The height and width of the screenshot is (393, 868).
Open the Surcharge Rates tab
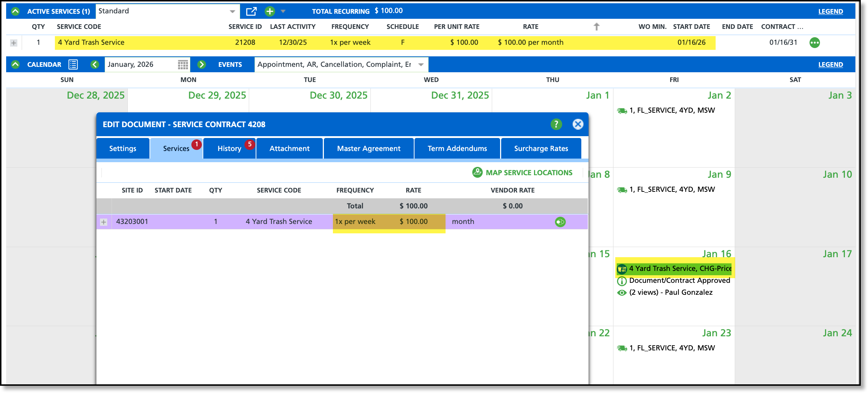[x=541, y=148]
